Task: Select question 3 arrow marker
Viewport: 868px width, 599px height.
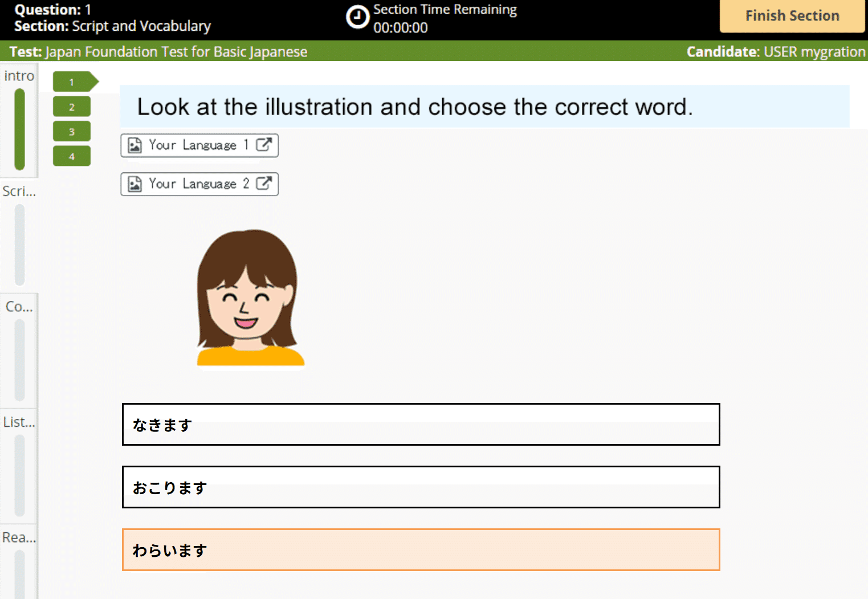Action: (x=71, y=131)
